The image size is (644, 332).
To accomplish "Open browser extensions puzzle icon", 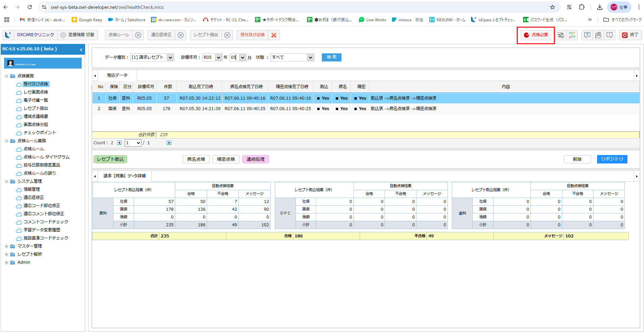I will coord(582,7).
